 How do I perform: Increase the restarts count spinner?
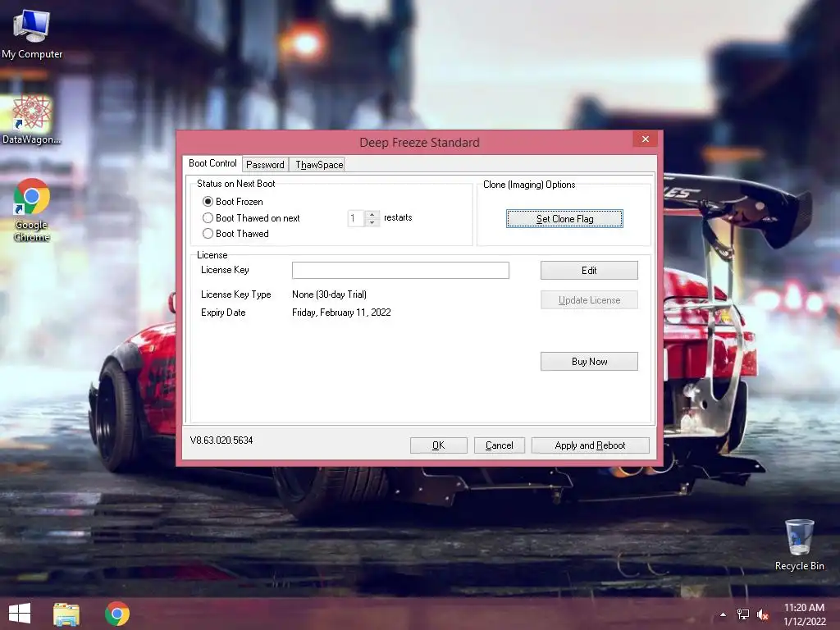pyautogui.click(x=372, y=214)
